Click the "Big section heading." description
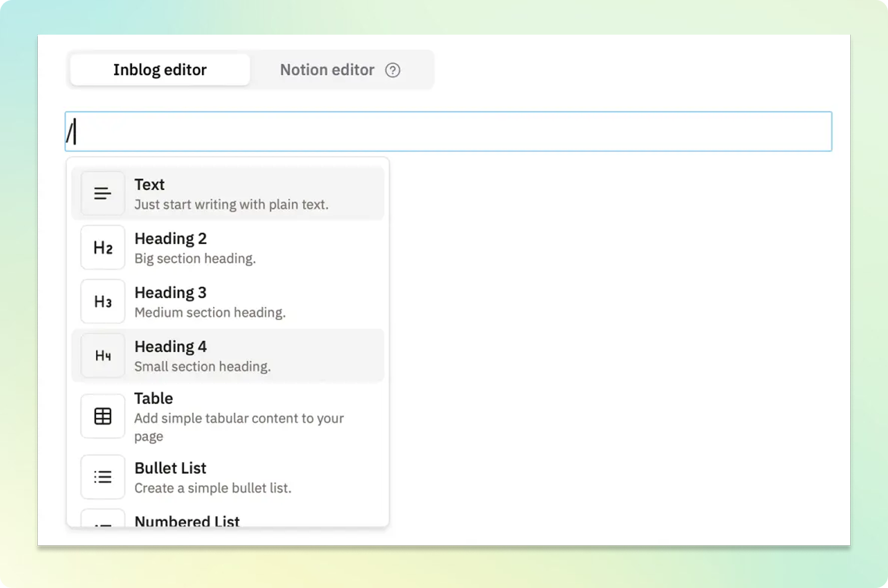This screenshot has width=888, height=588. [x=195, y=259]
